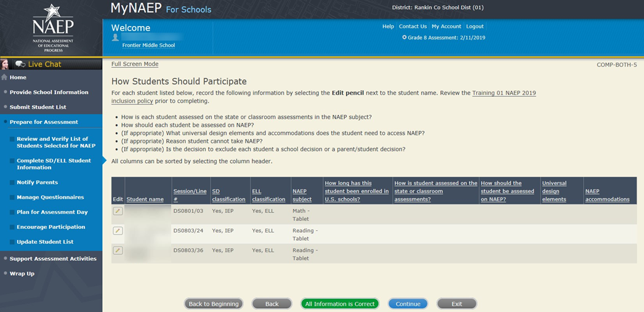Click the Continue button
The image size is (644, 312).
[408, 304]
